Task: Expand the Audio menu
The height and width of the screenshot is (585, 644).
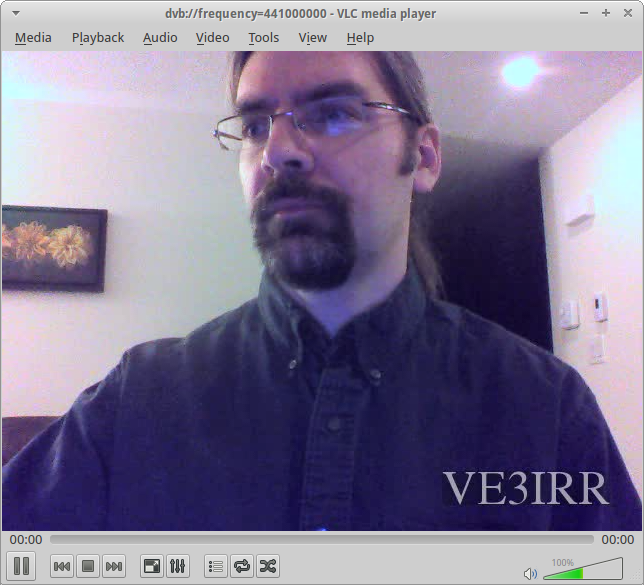Action: 160,38
